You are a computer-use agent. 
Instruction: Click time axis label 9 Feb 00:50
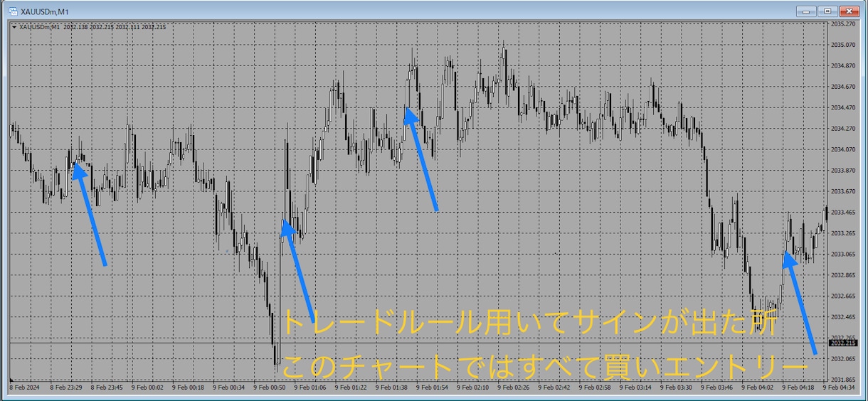coord(270,388)
